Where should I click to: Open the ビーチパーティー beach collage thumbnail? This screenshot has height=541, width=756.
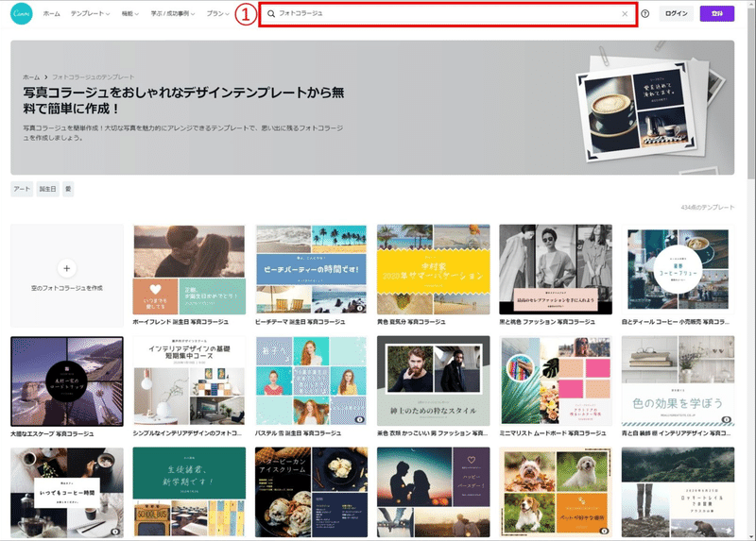click(311, 270)
